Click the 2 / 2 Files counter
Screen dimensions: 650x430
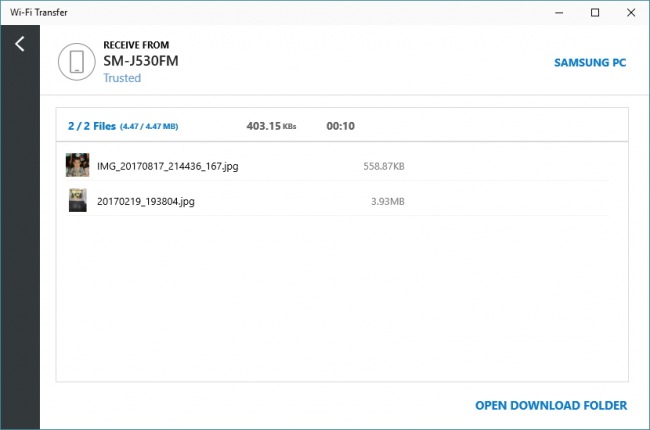click(x=92, y=126)
